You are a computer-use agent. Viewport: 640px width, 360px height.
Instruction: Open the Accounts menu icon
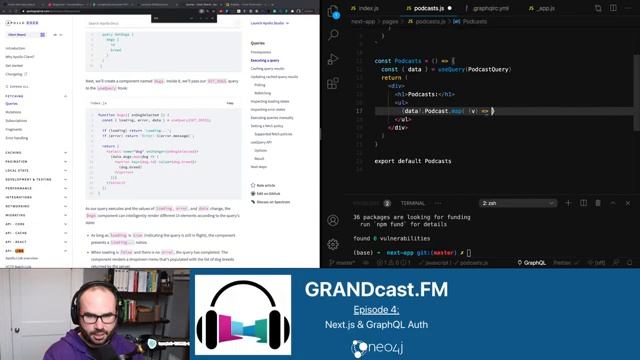[333, 220]
